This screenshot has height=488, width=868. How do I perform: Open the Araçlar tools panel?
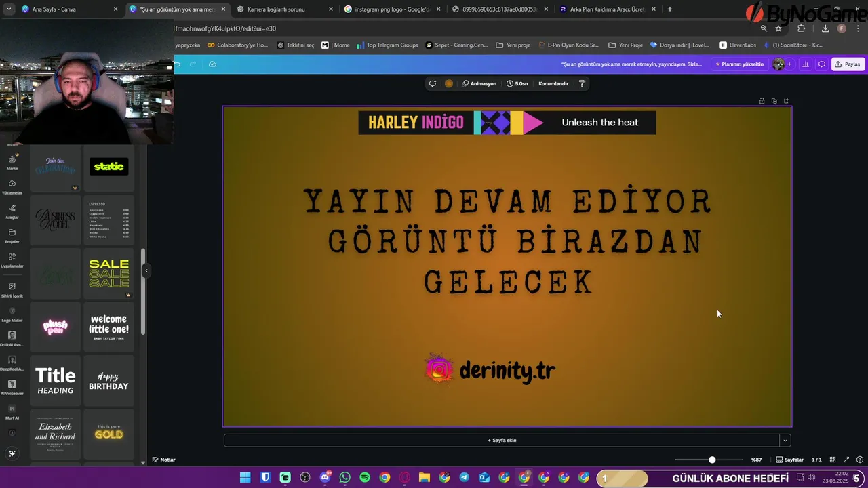(12, 211)
